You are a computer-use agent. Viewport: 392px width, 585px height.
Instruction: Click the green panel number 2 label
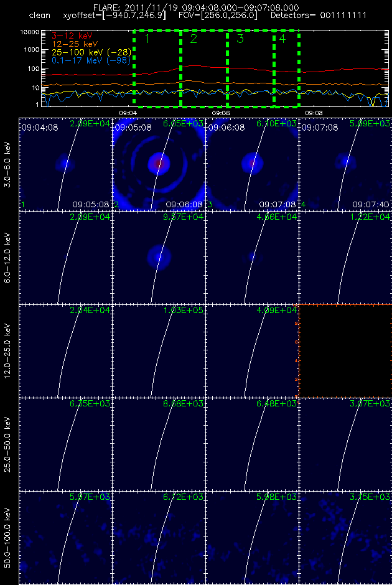coord(116,205)
